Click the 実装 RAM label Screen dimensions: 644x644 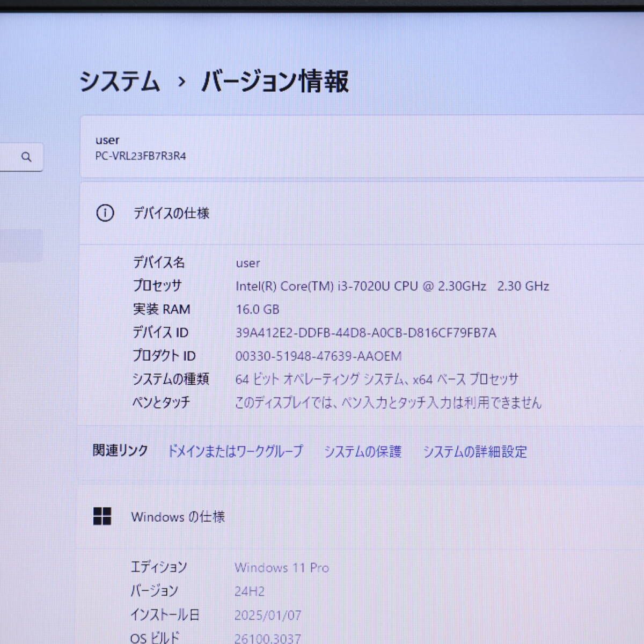click(x=162, y=309)
